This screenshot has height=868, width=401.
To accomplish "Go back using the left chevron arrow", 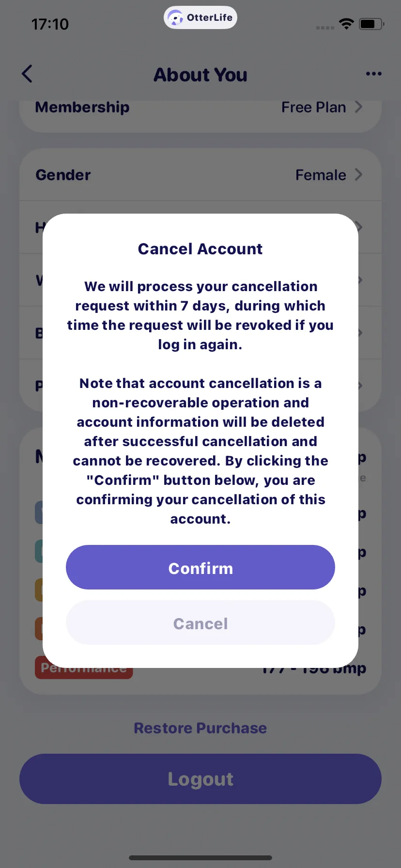I will point(27,74).
